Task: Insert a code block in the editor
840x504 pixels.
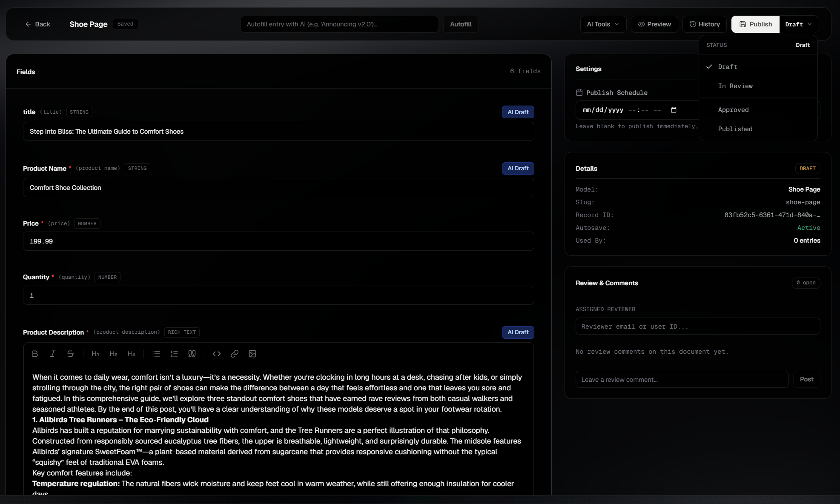Action: [217, 354]
